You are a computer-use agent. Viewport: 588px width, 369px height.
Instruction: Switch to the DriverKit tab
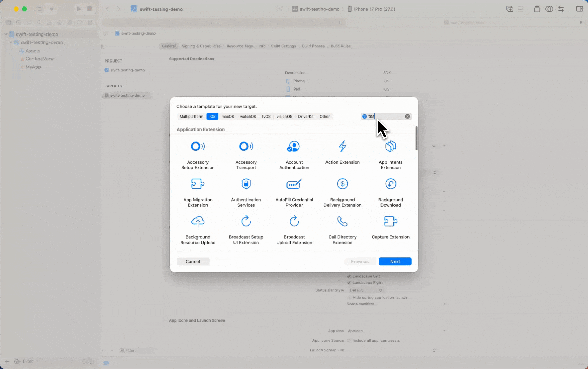click(x=306, y=117)
